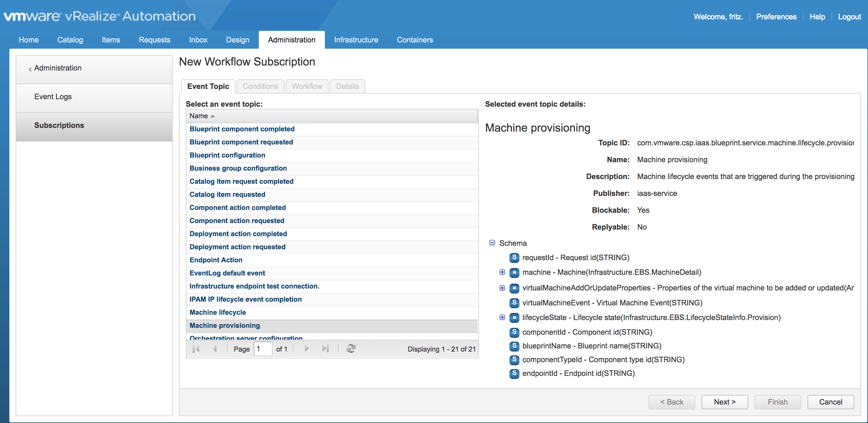868x423 pixels.
Task: Switch to the Conditions wizard tab
Action: (260, 86)
